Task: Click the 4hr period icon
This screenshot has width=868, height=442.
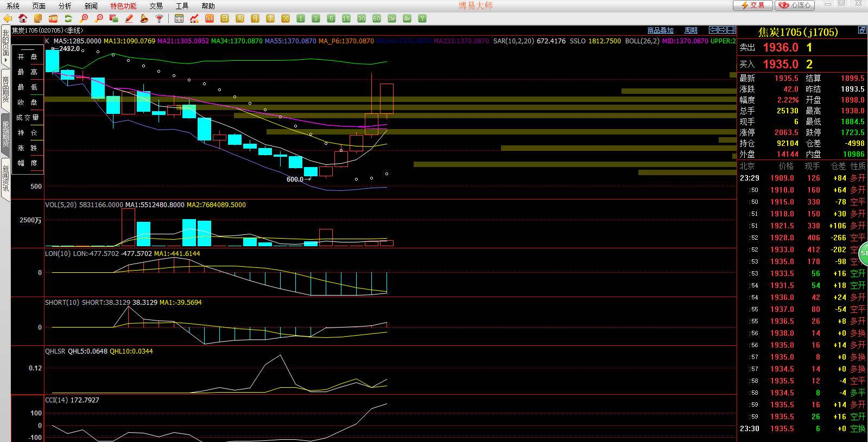Action: coord(407,18)
